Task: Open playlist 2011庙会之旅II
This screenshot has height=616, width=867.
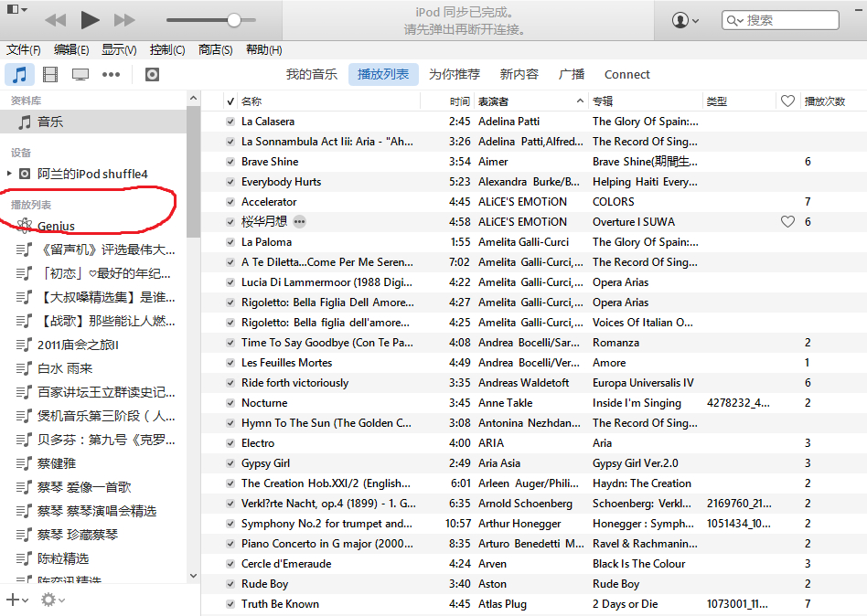Action: pos(78,345)
